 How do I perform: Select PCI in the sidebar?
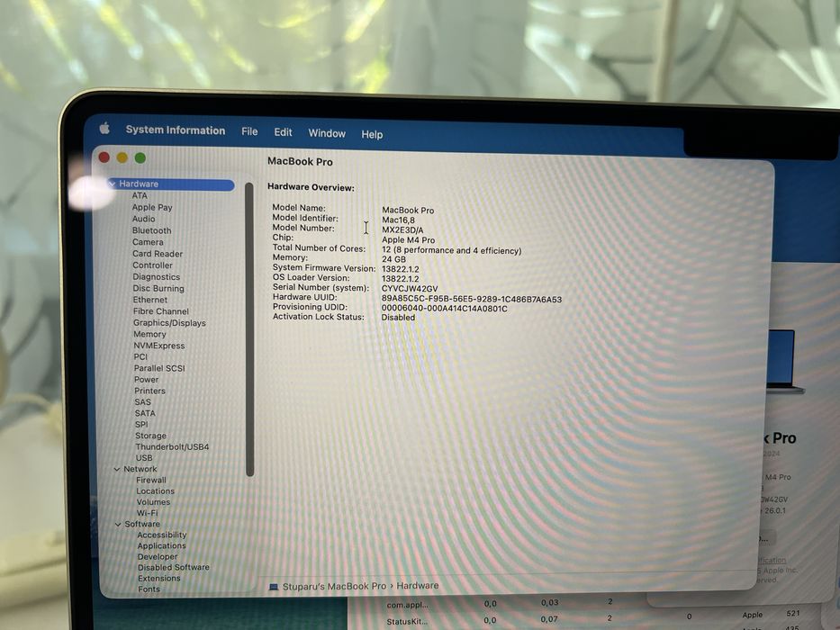pyautogui.click(x=140, y=356)
